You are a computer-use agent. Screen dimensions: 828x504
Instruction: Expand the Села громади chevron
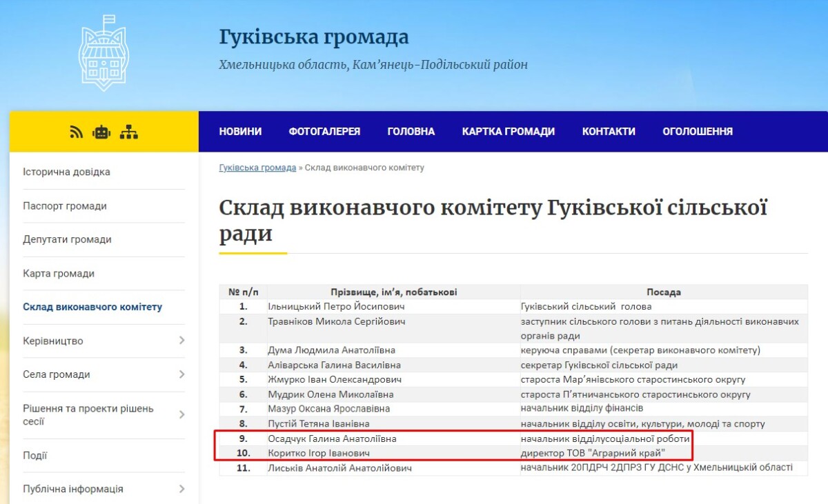click(x=181, y=374)
